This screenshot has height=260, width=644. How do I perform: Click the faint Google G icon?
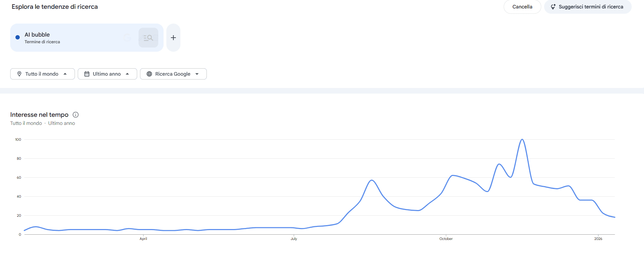[x=127, y=38]
